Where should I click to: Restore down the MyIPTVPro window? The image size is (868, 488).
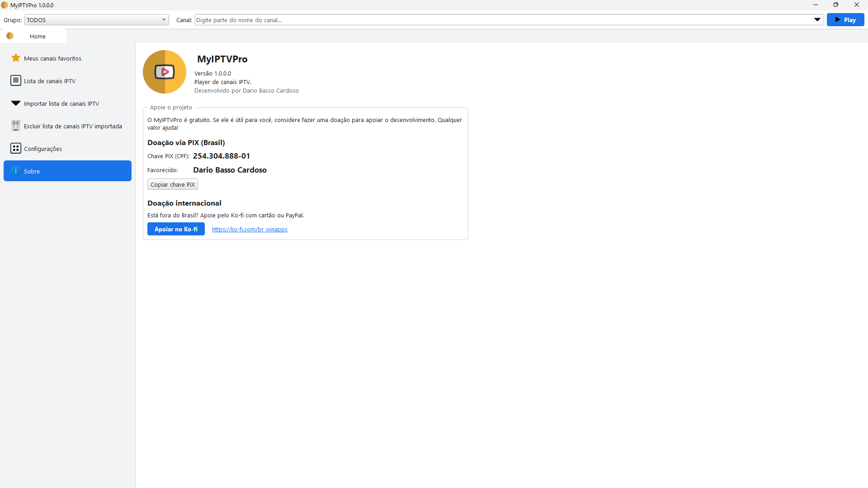[x=836, y=5]
